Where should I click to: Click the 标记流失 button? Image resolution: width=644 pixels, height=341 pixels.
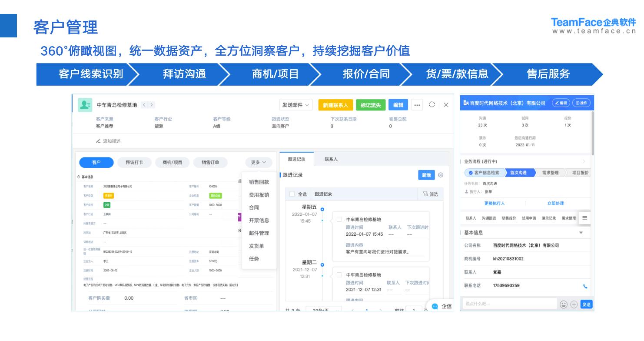[x=371, y=105]
